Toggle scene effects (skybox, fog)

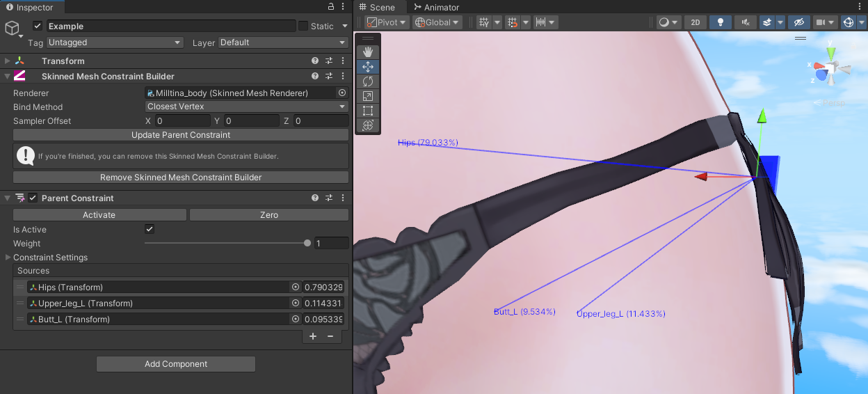tap(767, 22)
